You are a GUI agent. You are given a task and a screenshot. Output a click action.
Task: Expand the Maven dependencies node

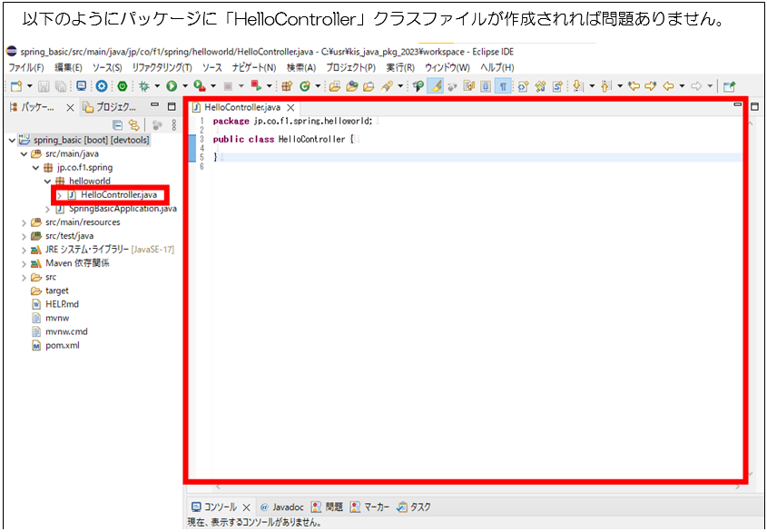point(24,263)
